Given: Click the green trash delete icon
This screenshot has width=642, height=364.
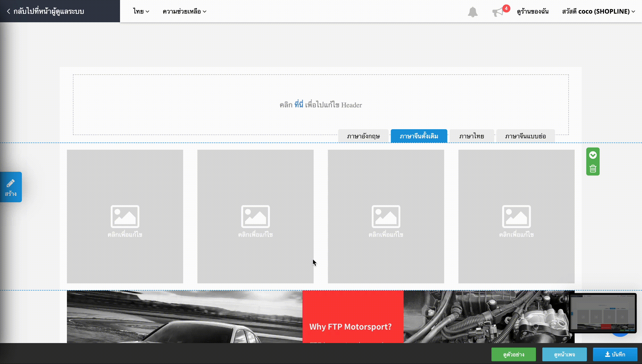Looking at the screenshot, I should click(593, 168).
